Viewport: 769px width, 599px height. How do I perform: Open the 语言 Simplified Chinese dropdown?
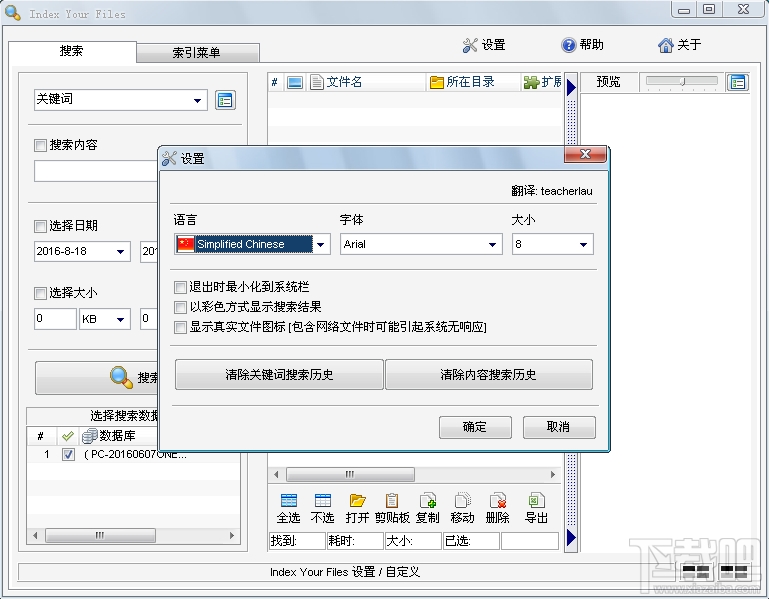click(321, 244)
